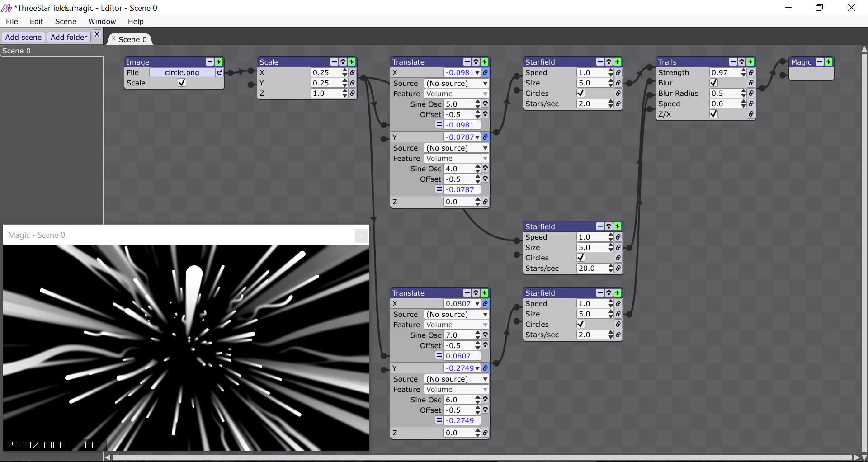
Task: Expand dropdown arrow beside X -0.0981
Action: coord(477,72)
